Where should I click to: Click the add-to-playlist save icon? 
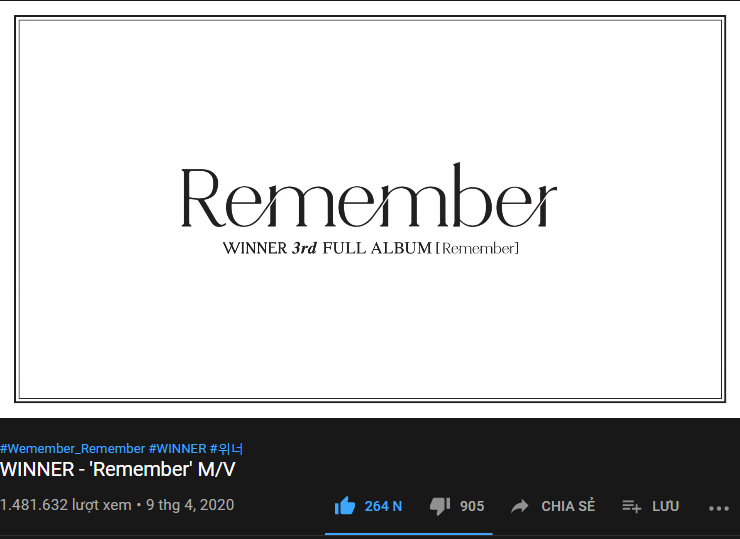pos(631,506)
